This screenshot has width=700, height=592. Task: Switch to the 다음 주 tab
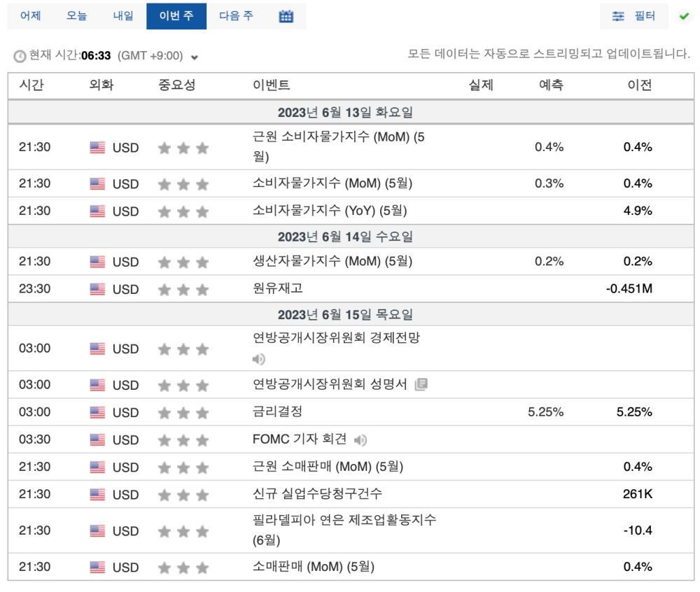235,15
